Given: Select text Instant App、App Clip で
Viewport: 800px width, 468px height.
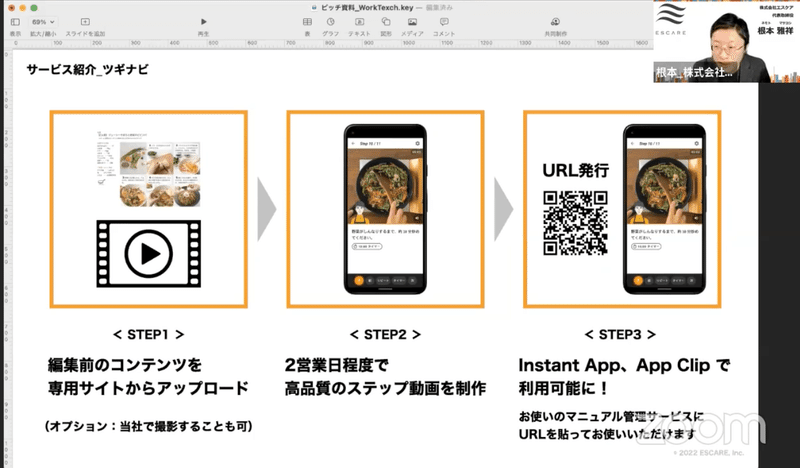Looking at the screenshot, I should [x=624, y=365].
